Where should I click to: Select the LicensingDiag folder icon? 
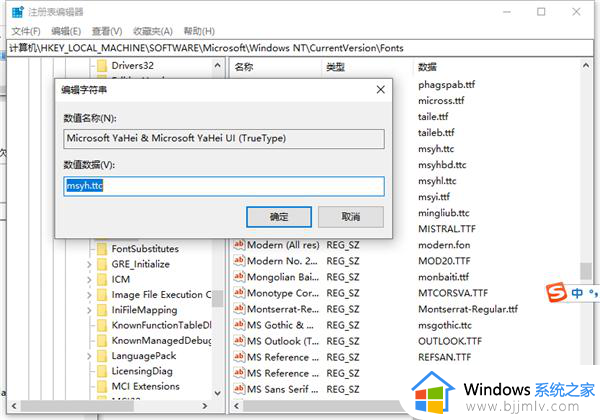tap(102, 371)
